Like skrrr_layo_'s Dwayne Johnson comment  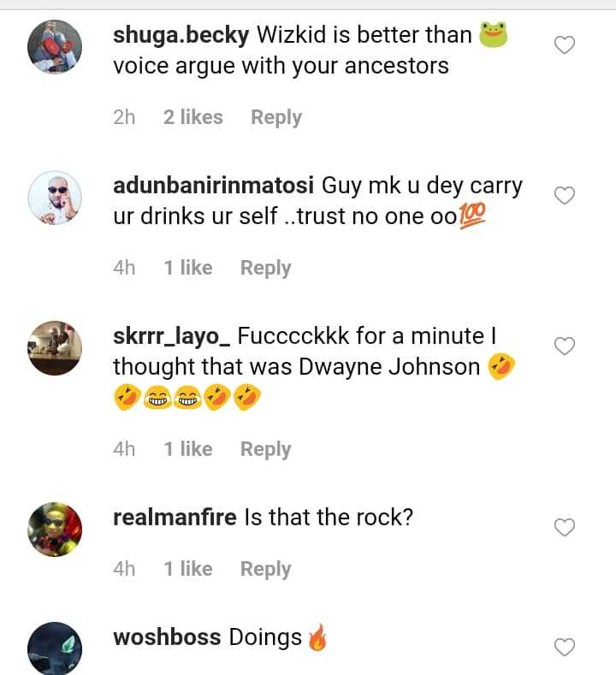click(565, 346)
